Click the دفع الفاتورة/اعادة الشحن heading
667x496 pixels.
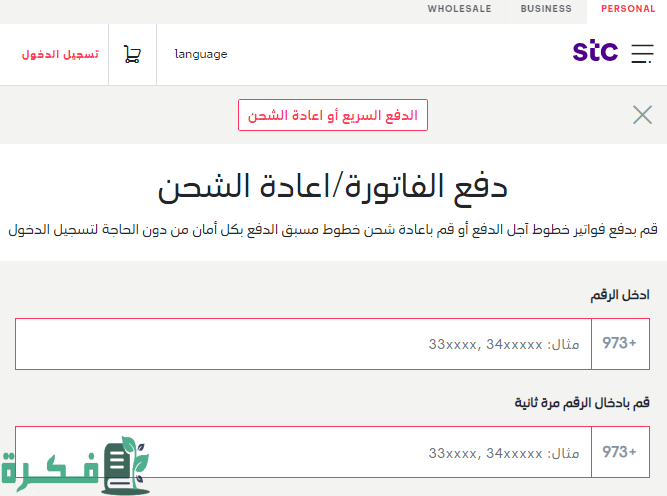[333, 188]
